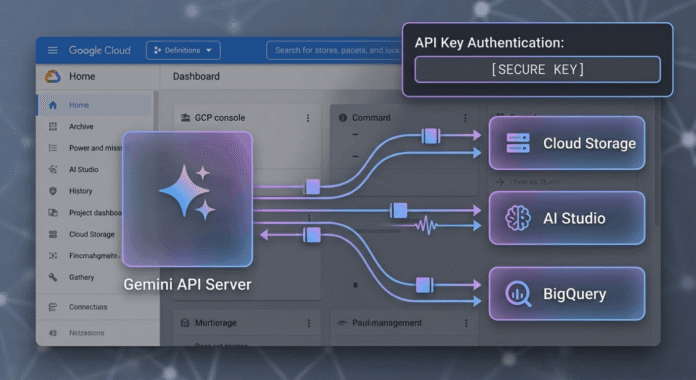696x380 pixels.
Task: Open Netzasions in the sidebar
Action: coord(86,332)
